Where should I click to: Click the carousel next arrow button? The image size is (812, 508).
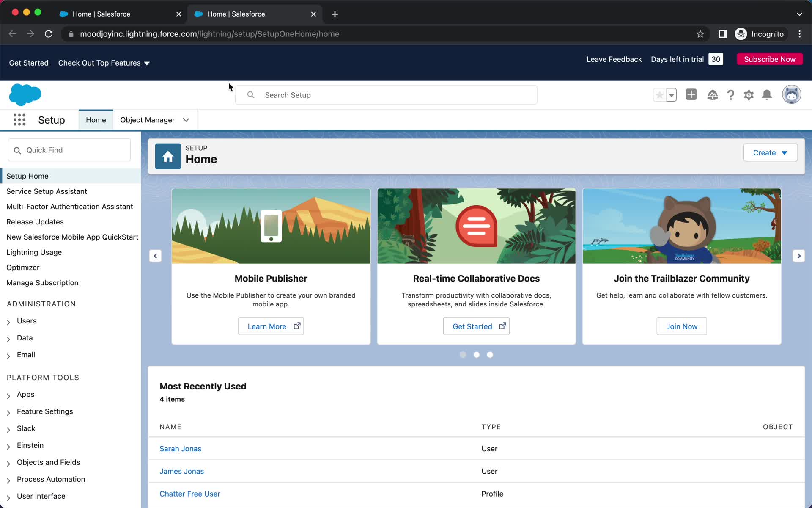point(798,256)
